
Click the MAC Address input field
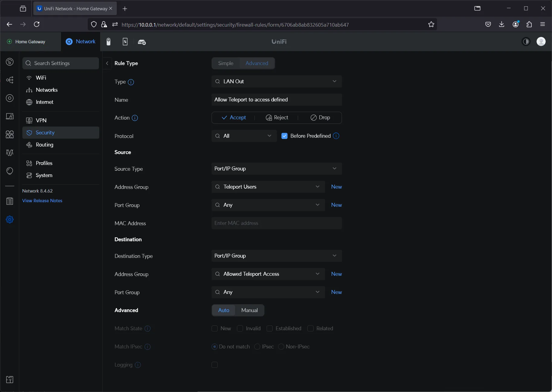pyautogui.click(x=277, y=223)
